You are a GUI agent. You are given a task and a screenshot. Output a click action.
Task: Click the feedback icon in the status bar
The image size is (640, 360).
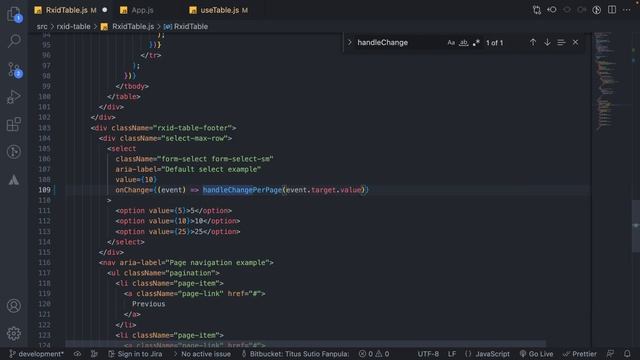[611, 354]
